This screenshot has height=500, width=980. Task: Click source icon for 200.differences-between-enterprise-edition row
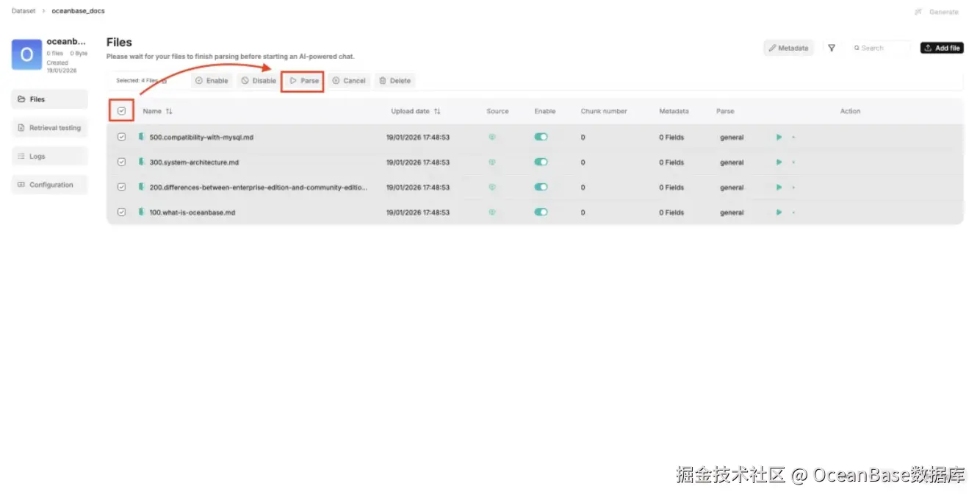pyautogui.click(x=492, y=187)
